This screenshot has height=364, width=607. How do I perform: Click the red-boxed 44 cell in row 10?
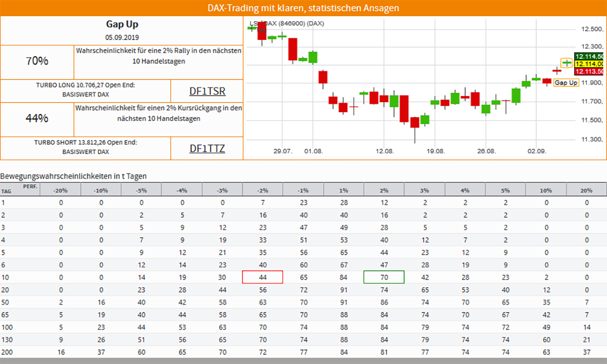(x=263, y=277)
